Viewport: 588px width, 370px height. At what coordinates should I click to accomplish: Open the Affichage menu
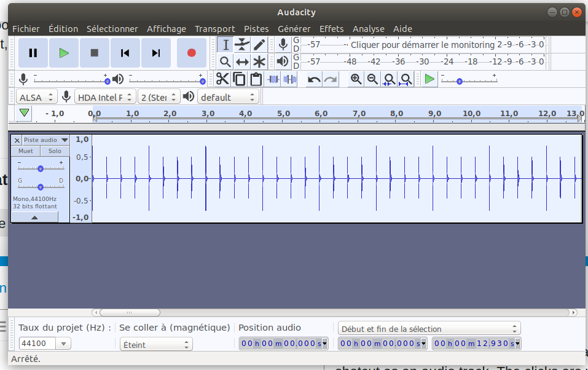pyautogui.click(x=167, y=29)
